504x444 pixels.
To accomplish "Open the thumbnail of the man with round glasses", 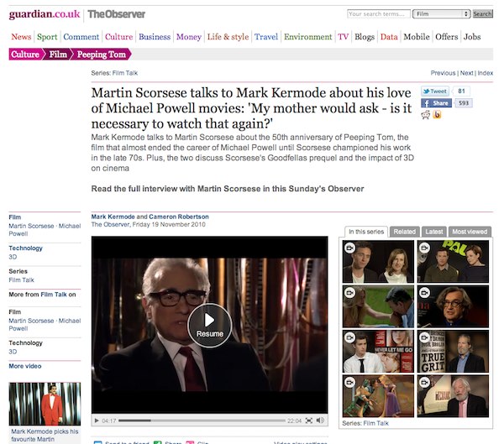I will click(x=453, y=306).
